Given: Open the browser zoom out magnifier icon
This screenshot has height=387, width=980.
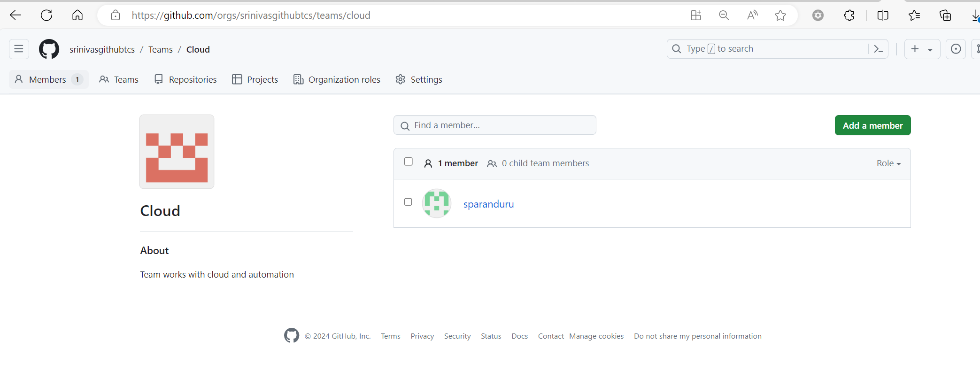Looking at the screenshot, I should click(724, 15).
